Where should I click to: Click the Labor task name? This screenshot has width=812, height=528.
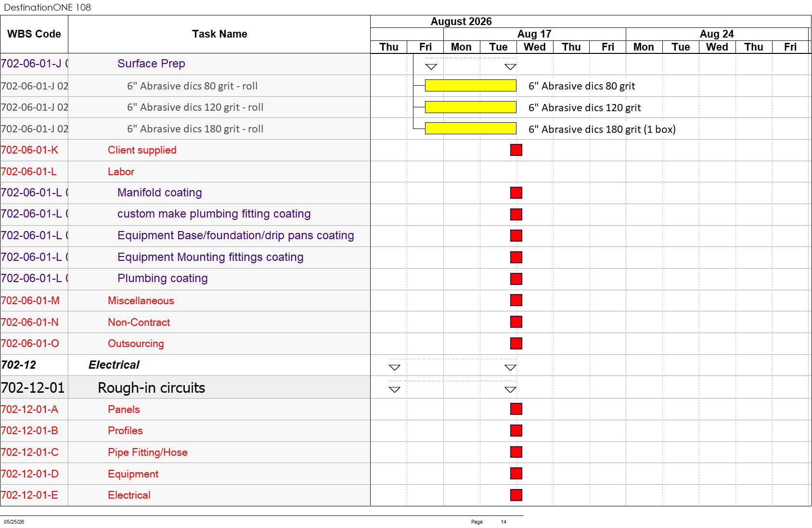(121, 172)
